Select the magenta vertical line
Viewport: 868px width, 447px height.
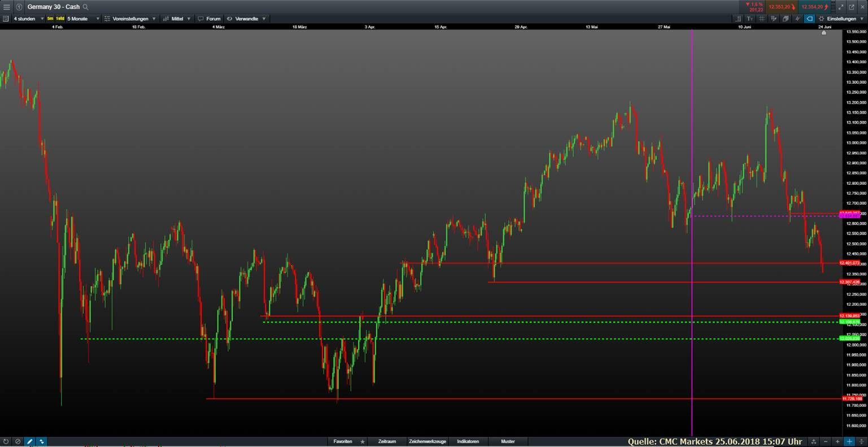pos(692,233)
